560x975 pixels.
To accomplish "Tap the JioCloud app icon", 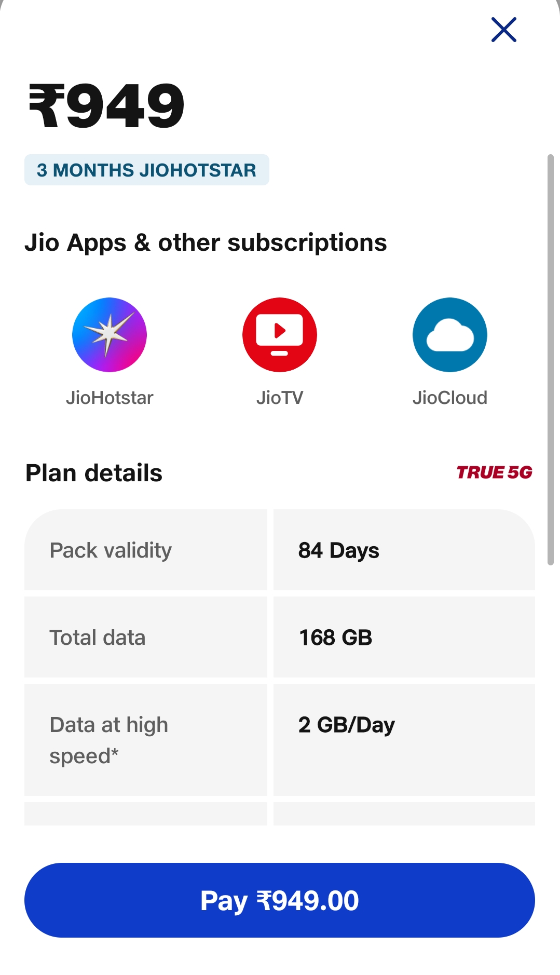I will pos(450,335).
